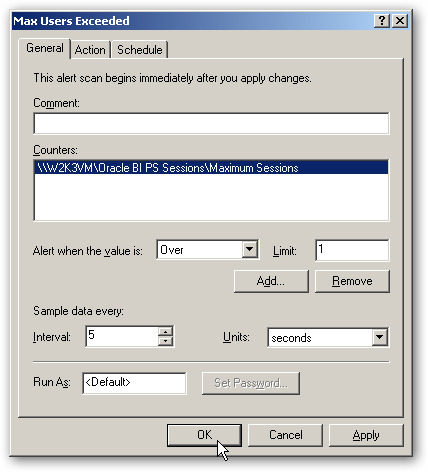Screen dimensions: 428x472
Task: Focus the Comment text field
Action: pyautogui.click(x=211, y=123)
